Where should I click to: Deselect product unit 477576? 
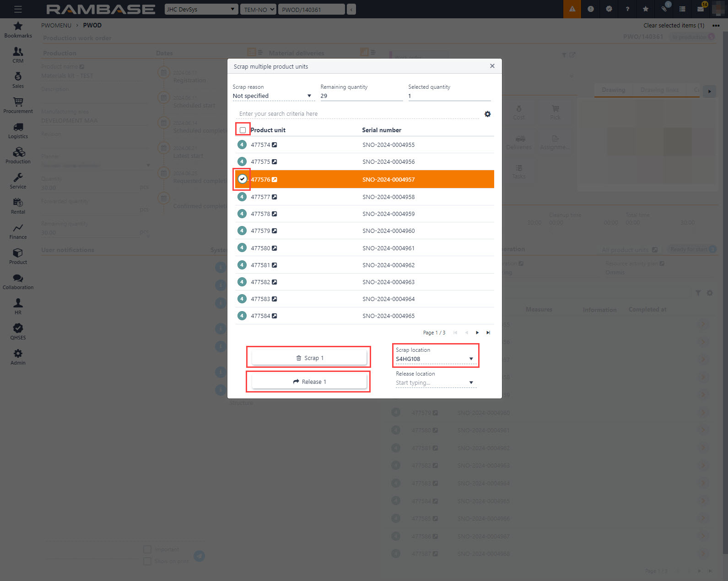[242, 179]
